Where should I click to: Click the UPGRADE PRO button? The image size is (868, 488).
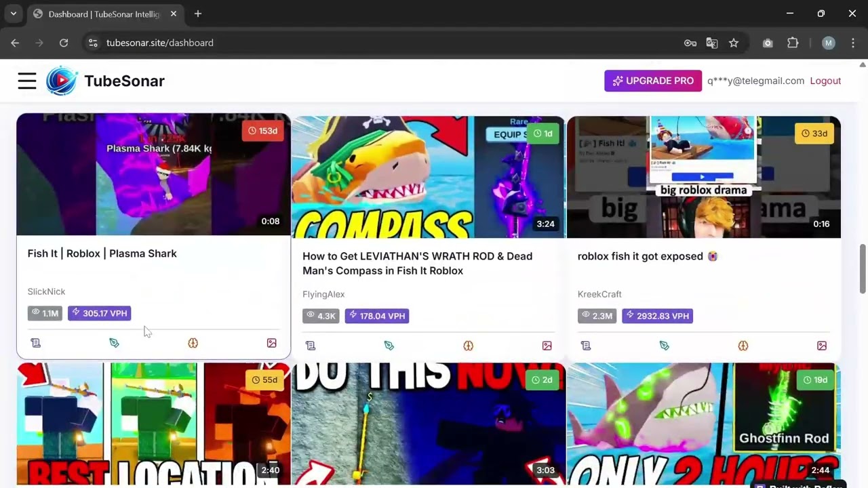click(653, 81)
